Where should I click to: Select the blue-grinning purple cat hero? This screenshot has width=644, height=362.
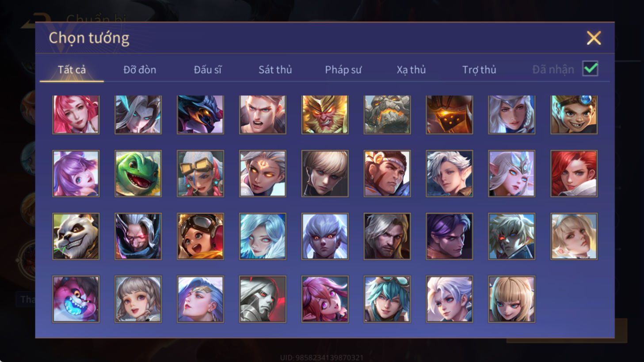coord(76,299)
